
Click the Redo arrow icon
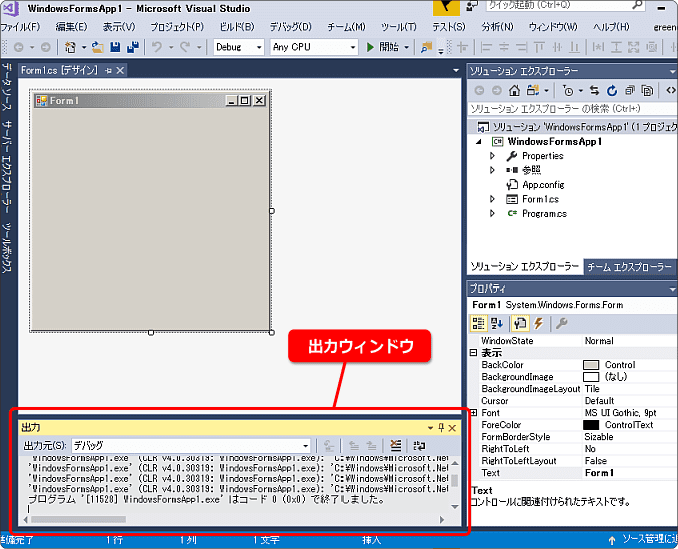pos(185,47)
